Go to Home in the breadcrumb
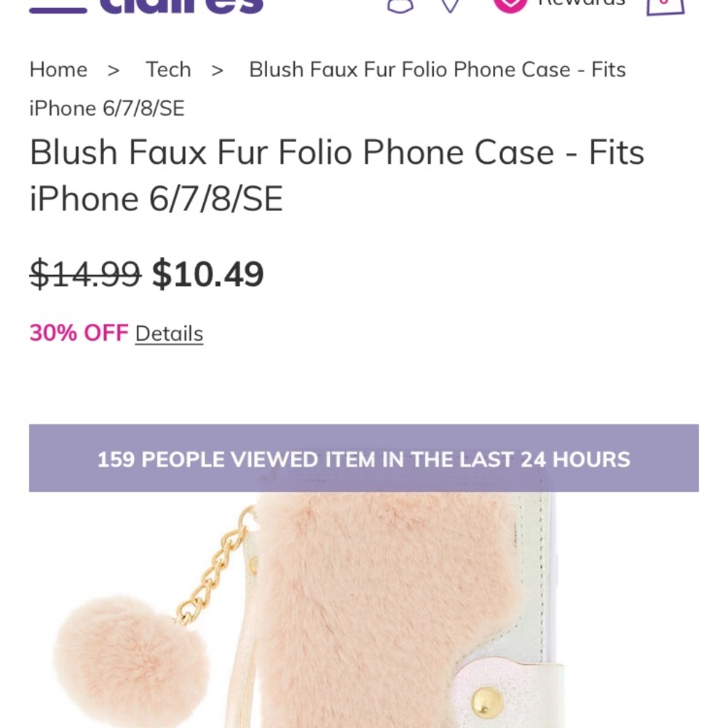This screenshot has height=728, width=728. pyautogui.click(x=58, y=70)
